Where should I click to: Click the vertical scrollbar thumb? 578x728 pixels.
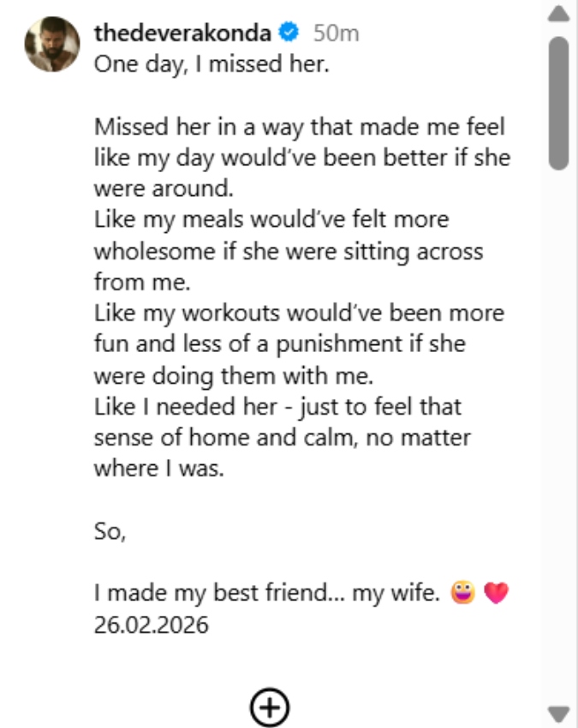(x=558, y=103)
